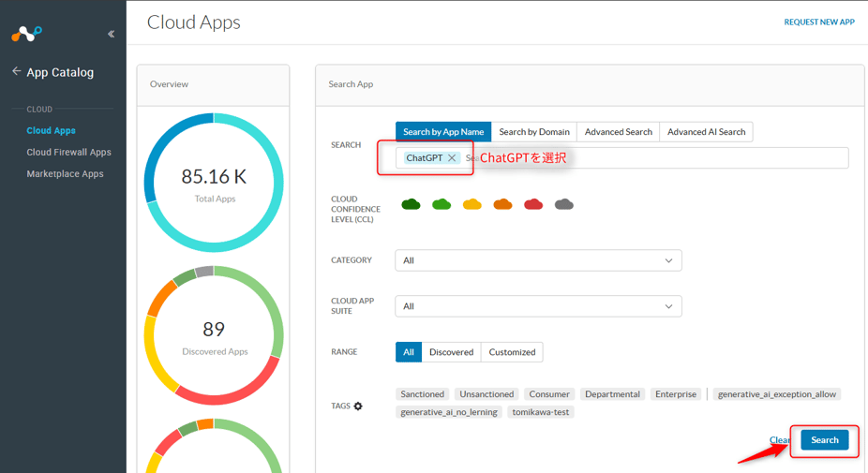Open the Request New App link
Viewport: 868px width, 473px height.
pyautogui.click(x=818, y=22)
